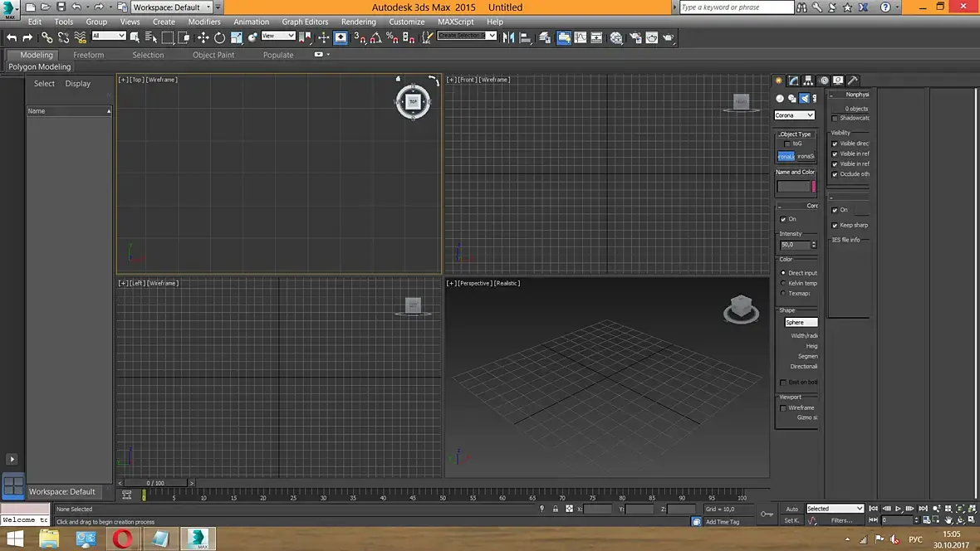Activate the Select and Move tool
This screenshot has height=551, width=980.
coord(203,37)
